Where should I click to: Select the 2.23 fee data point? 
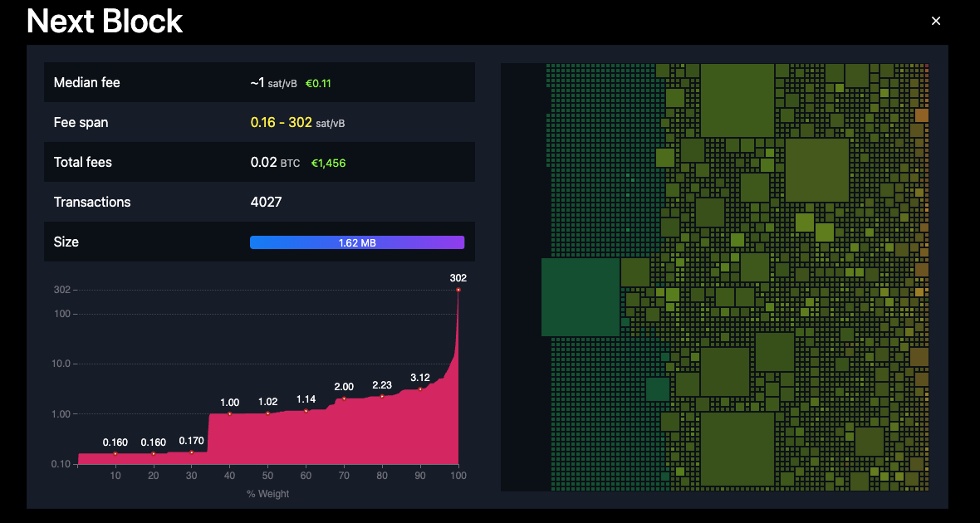coord(382,396)
